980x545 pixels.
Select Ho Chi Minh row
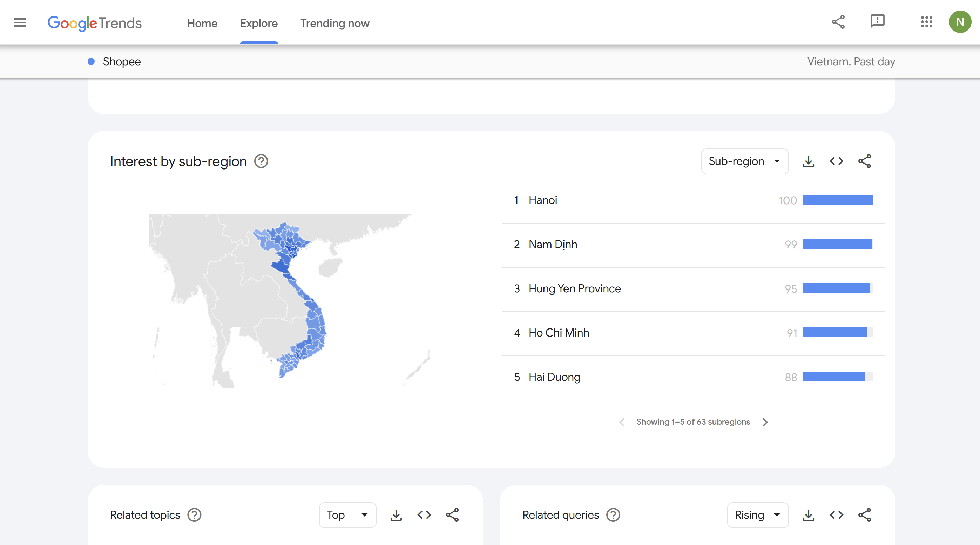pyautogui.click(x=693, y=333)
